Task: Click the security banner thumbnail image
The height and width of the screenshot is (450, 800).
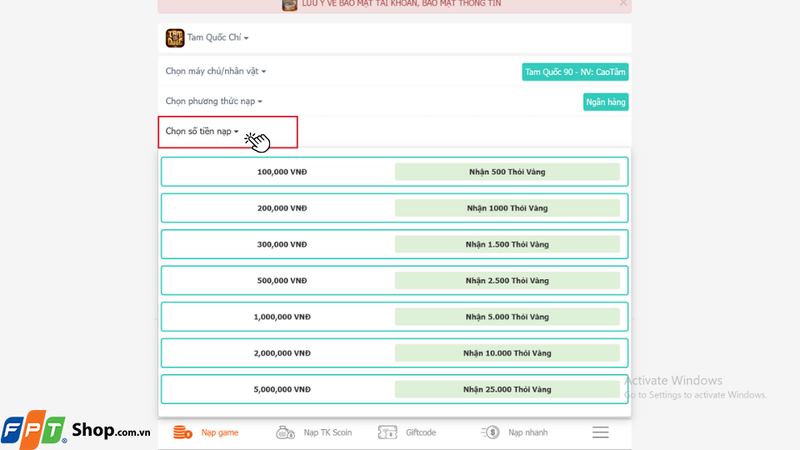Action: [289, 5]
